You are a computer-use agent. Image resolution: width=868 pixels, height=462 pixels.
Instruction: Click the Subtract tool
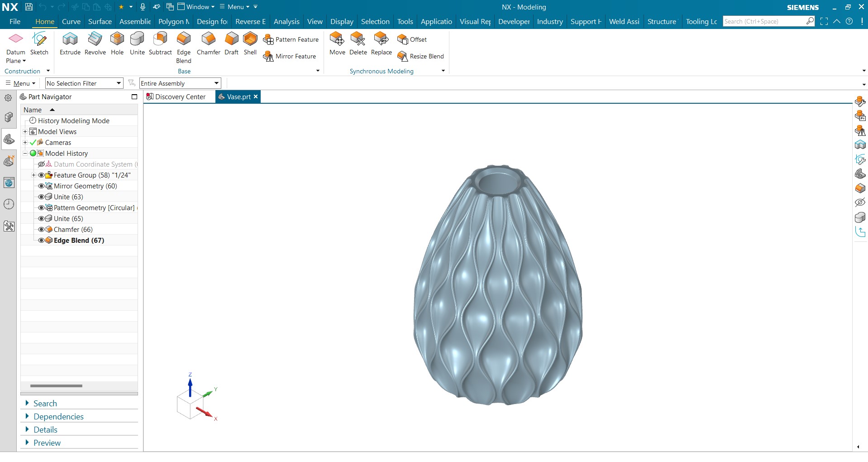click(160, 44)
